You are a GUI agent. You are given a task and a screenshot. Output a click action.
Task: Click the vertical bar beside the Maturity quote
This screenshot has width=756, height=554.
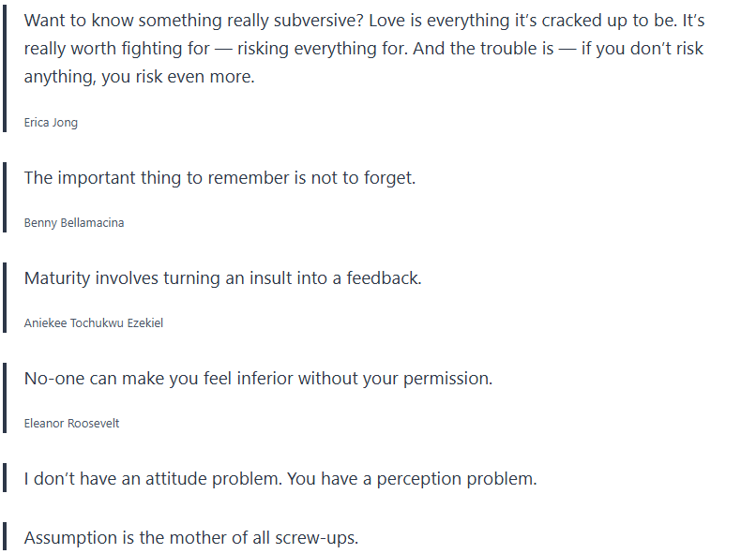tap(6, 299)
